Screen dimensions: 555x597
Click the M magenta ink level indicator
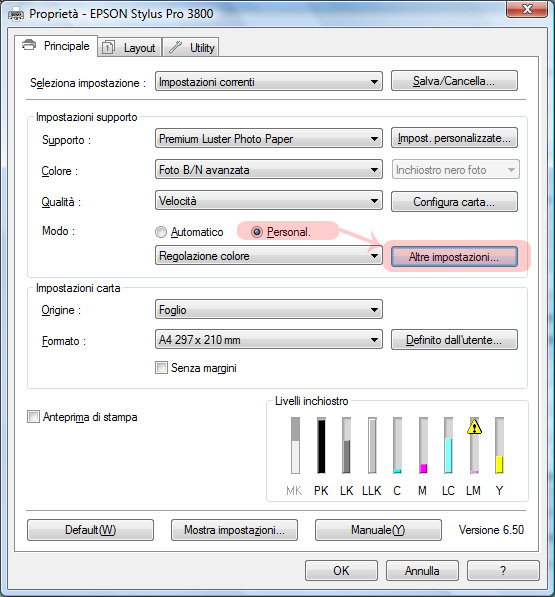[423, 445]
